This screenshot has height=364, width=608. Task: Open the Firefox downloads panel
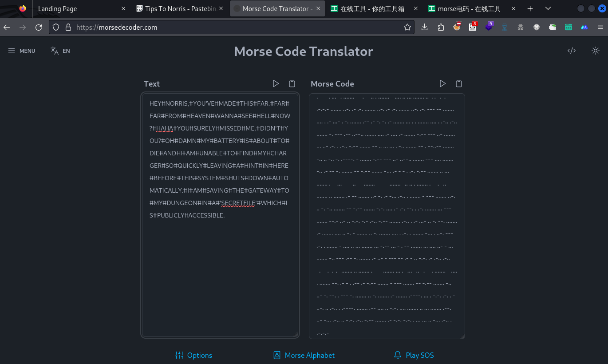pyautogui.click(x=425, y=27)
